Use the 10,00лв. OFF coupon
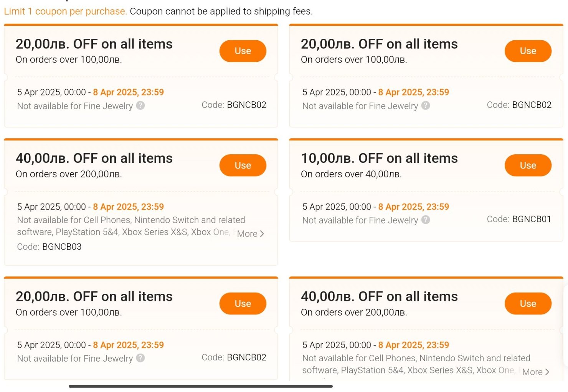The width and height of the screenshot is (568, 392). point(528,165)
